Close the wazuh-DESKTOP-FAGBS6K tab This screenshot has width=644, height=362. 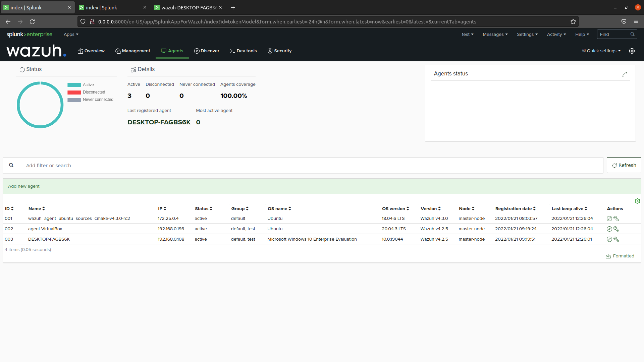[220, 8]
